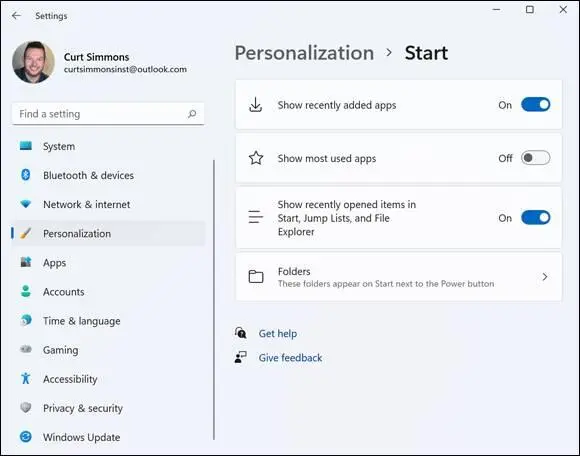
Task: Click the Windows Update sync icon
Action: [x=26, y=437]
